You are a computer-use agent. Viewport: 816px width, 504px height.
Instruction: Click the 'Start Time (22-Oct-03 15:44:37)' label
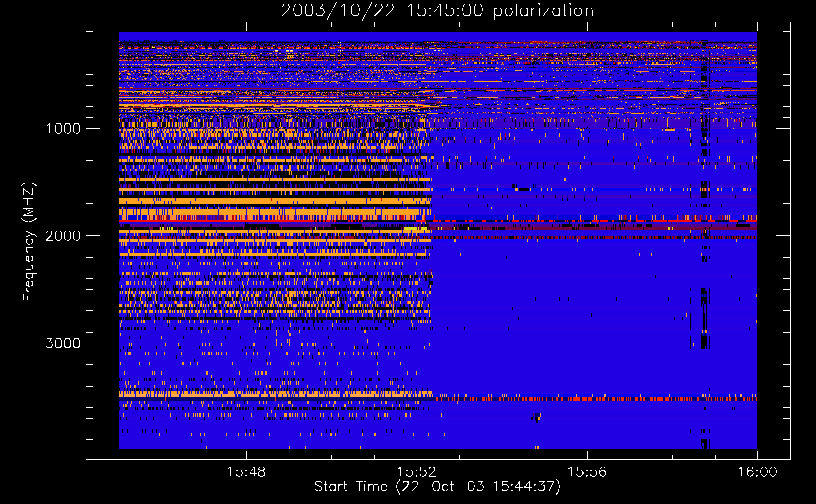click(x=437, y=487)
